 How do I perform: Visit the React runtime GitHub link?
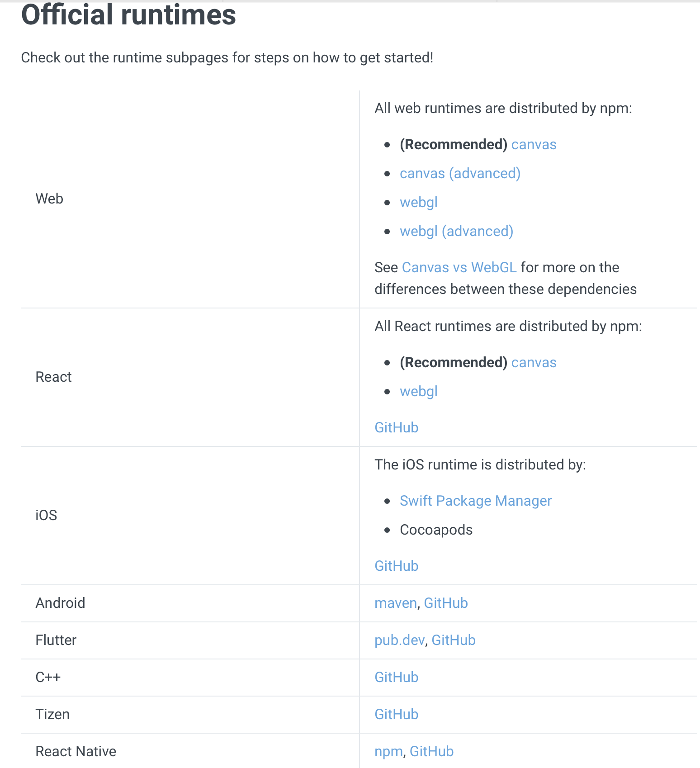[397, 427]
